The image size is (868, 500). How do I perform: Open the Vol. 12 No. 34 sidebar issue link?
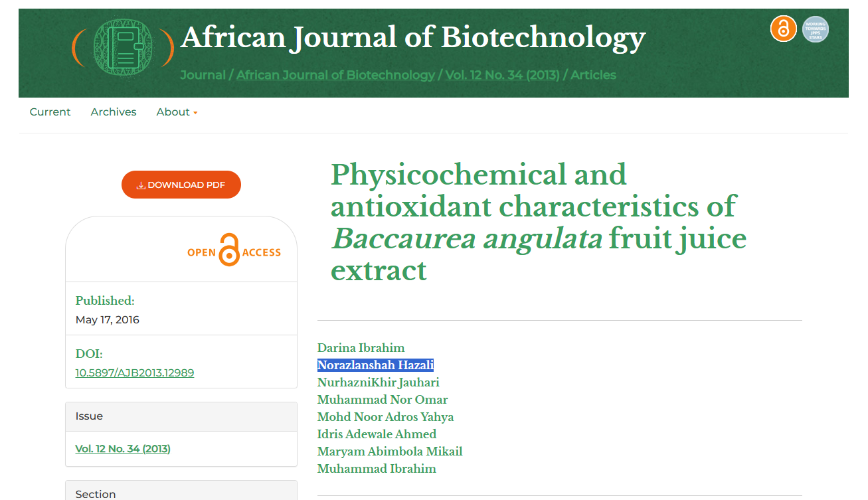tap(123, 449)
